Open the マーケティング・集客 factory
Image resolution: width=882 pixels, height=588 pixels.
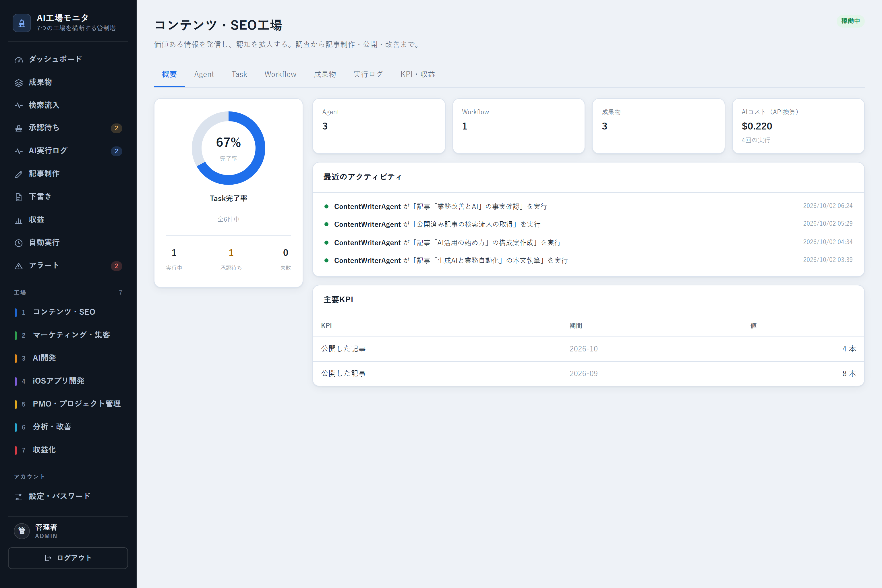coord(68,335)
